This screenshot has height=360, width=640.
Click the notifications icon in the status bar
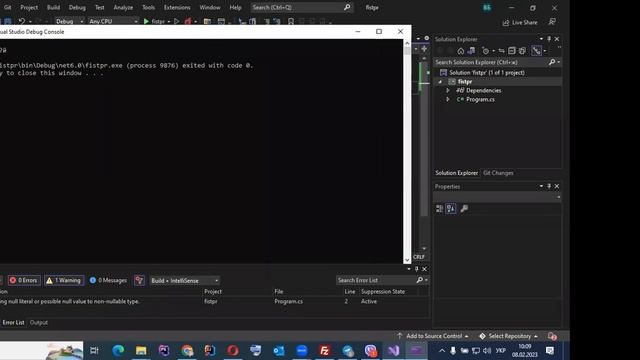tap(552, 336)
